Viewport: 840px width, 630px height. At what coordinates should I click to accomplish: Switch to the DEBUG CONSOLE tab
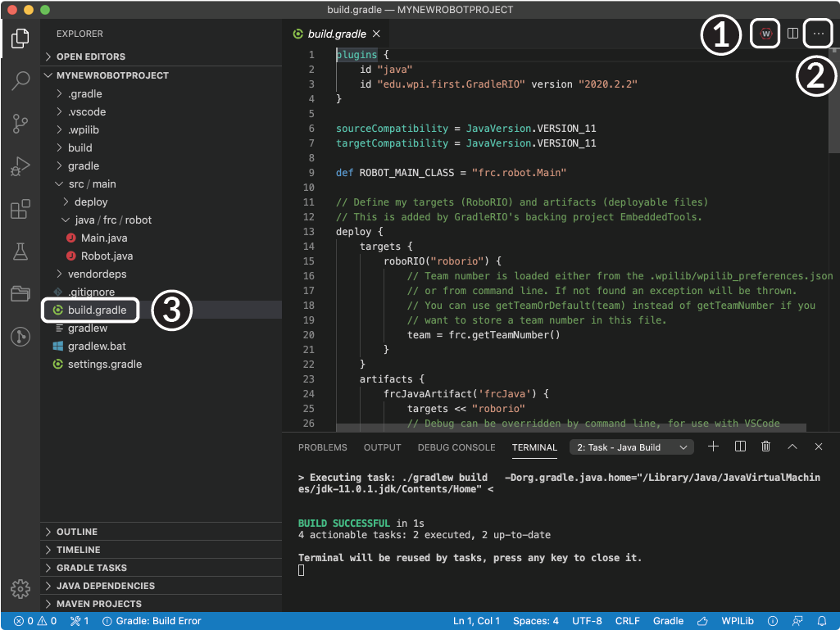tap(456, 447)
